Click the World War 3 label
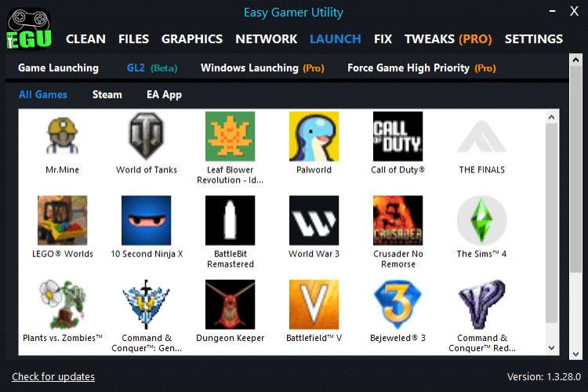Viewport: 588px width, 392px height. coord(314,254)
